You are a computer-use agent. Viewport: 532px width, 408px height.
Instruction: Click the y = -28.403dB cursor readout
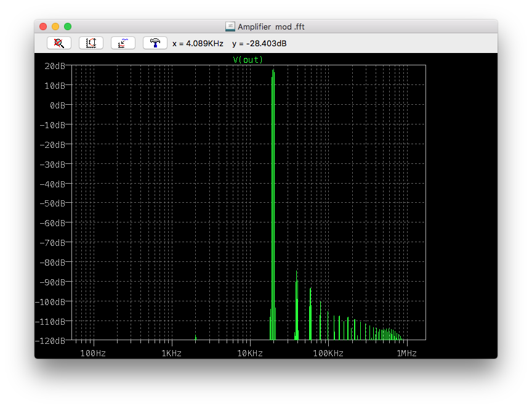pos(259,44)
